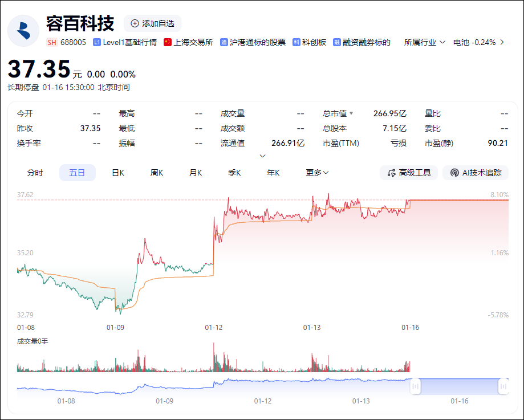The image size is (524, 420).
Task: Click the 总市值 value 266.95亿
Action: (389, 113)
